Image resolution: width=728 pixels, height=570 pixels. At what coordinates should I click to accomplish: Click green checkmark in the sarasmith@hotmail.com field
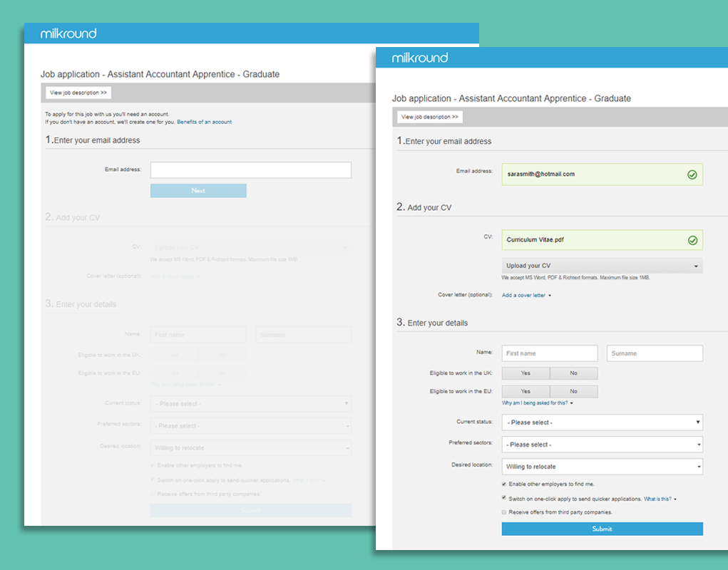tap(692, 175)
